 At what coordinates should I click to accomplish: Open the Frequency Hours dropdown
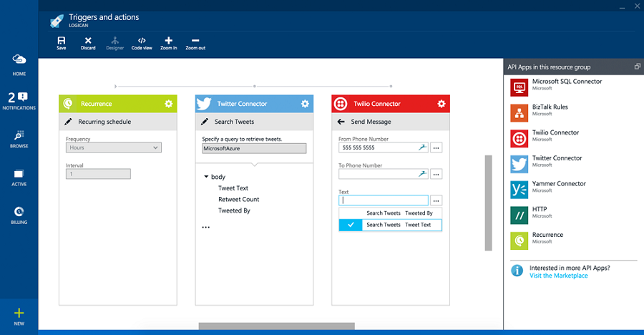(114, 147)
